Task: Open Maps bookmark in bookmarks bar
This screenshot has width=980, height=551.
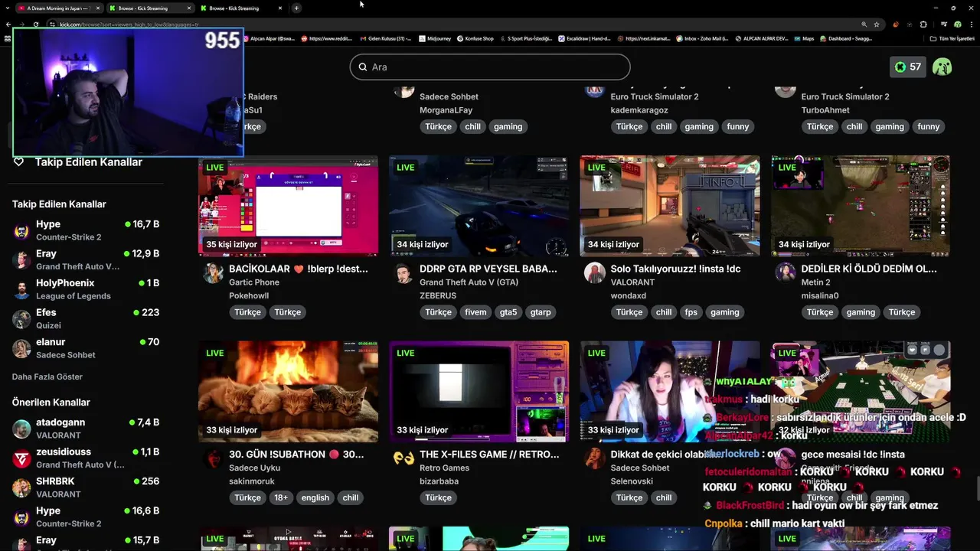Action: (x=803, y=38)
